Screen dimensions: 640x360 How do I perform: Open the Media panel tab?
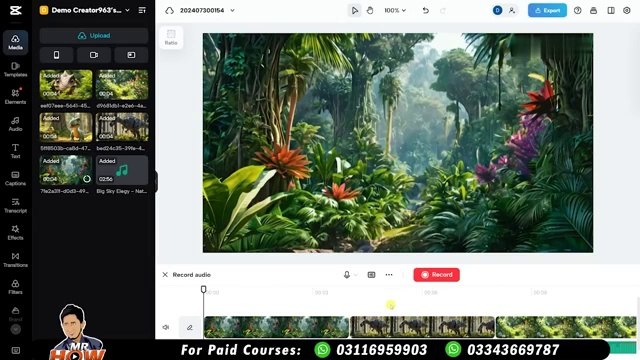(x=16, y=42)
